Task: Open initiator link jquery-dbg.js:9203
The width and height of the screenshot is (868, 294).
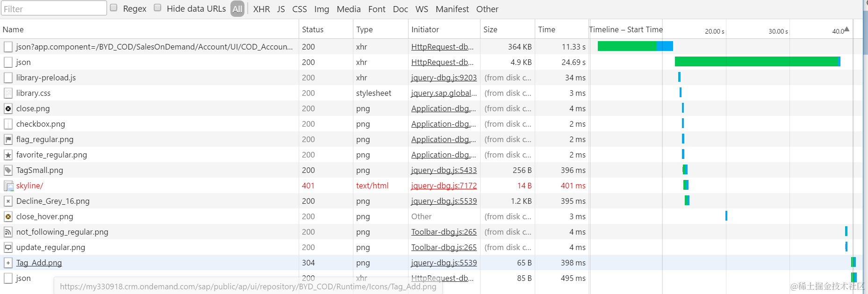Action: 444,78
